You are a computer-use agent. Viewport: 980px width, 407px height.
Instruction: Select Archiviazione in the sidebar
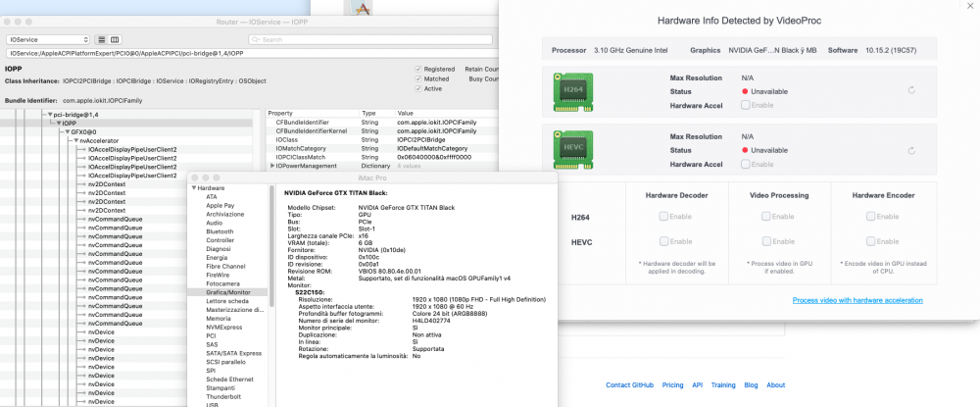coord(227,215)
